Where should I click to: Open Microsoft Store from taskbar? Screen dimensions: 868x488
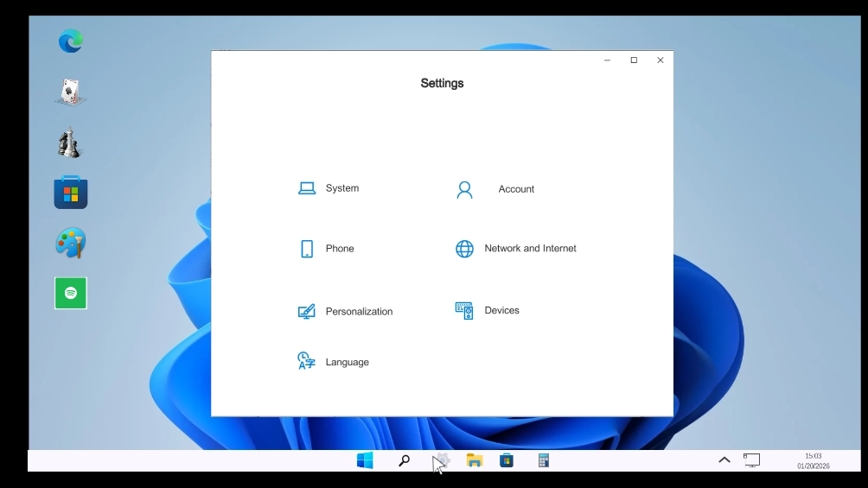click(x=507, y=460)
